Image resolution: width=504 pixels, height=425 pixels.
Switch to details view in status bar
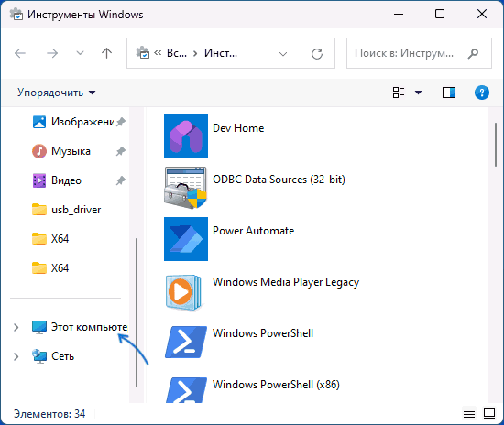[469, 413]
